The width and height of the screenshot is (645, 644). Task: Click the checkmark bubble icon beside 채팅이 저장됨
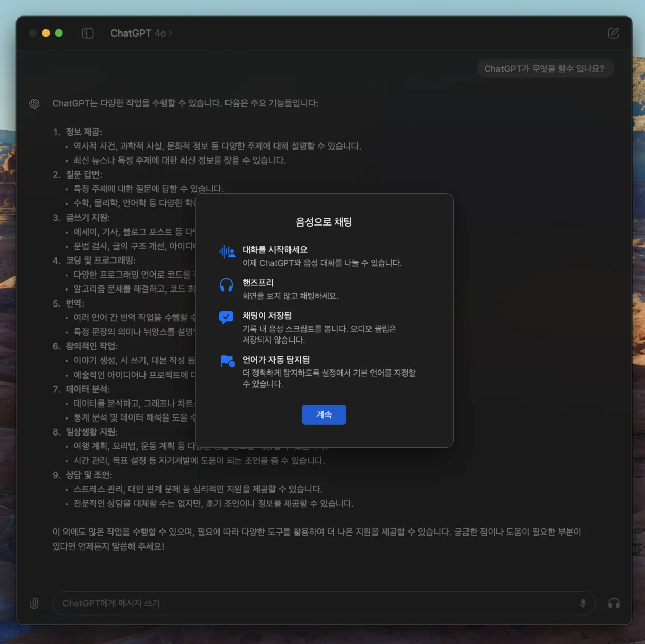click(x=226, y=317)
